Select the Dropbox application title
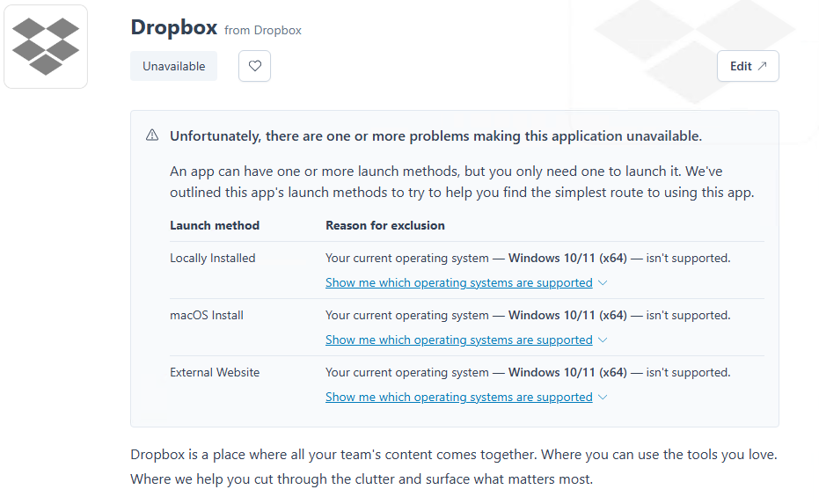Viewport: 819px width, 504px height. click(x=173, y=27)
